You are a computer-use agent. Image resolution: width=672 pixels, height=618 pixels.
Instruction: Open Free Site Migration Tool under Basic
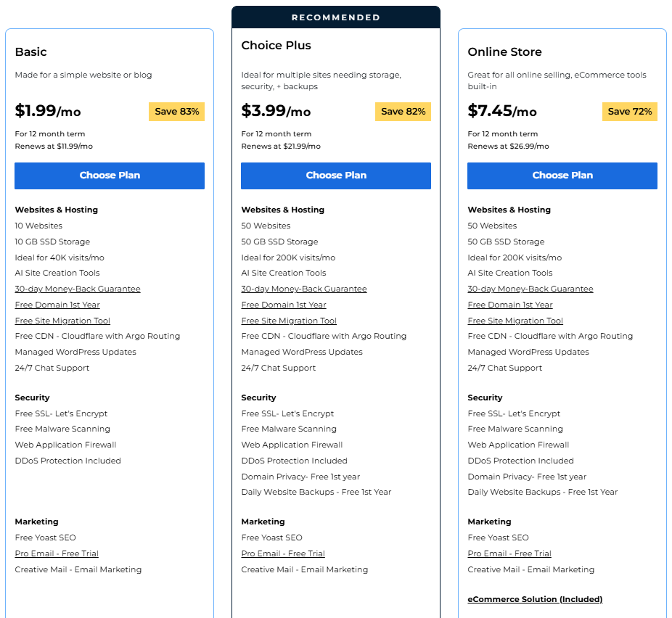pos(62,321)
